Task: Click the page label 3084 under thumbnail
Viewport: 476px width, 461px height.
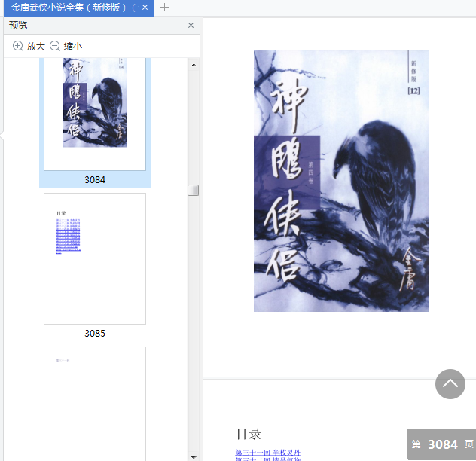Action: 95,180
